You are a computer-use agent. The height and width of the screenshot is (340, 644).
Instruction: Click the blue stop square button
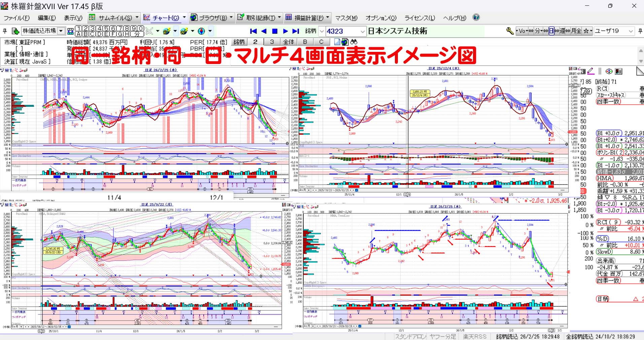tap(275, 31)
